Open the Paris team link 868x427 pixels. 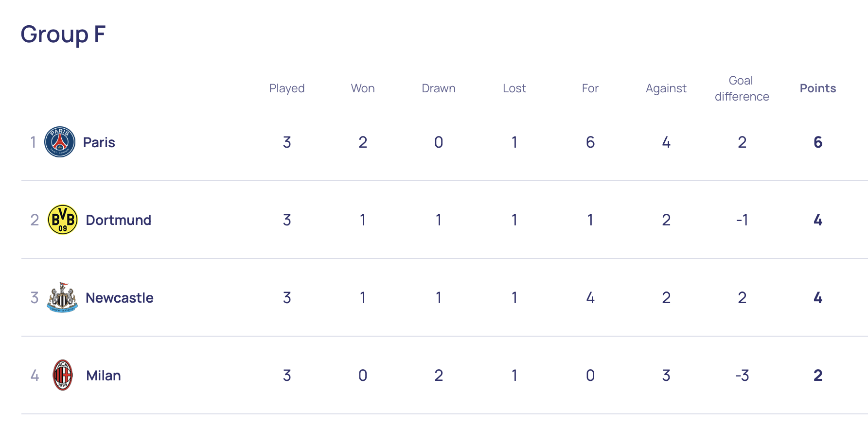pos(99,142)
